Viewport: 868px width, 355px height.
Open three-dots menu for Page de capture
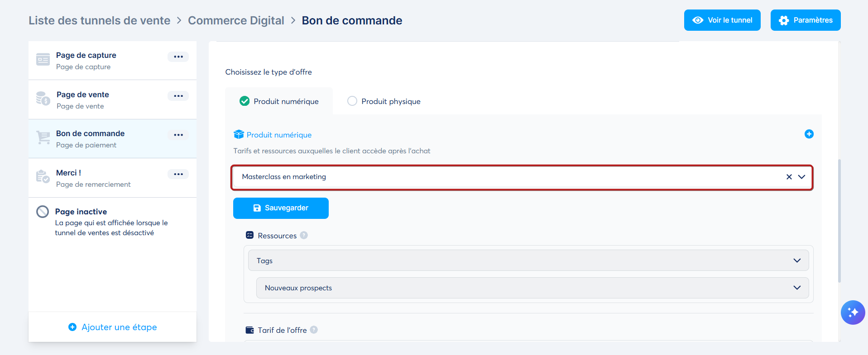178,57
